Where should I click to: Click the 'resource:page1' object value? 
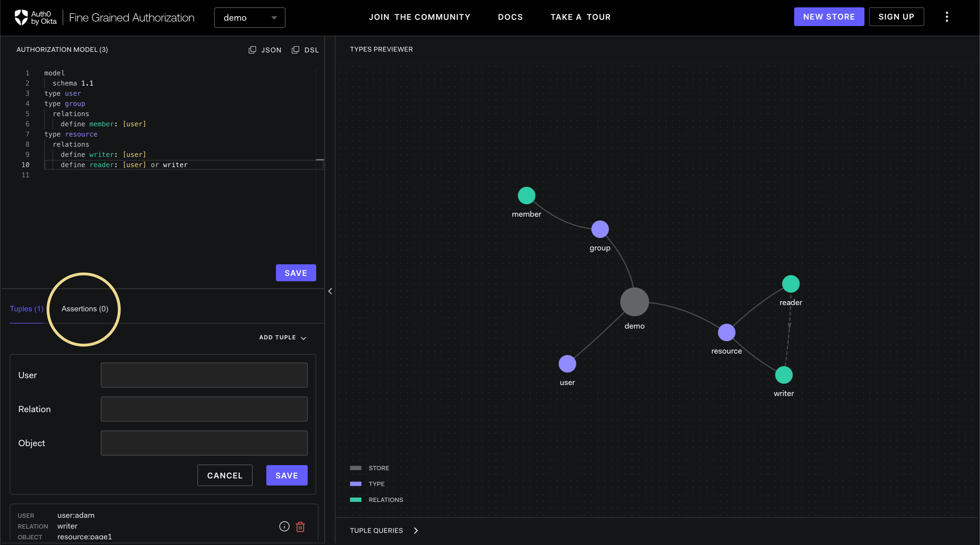pyautogui.click(x=84, y=537)
